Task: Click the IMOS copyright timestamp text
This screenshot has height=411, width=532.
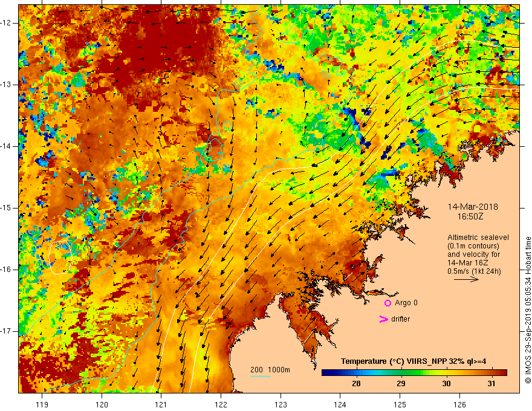Action: click(x=528, y=310)
